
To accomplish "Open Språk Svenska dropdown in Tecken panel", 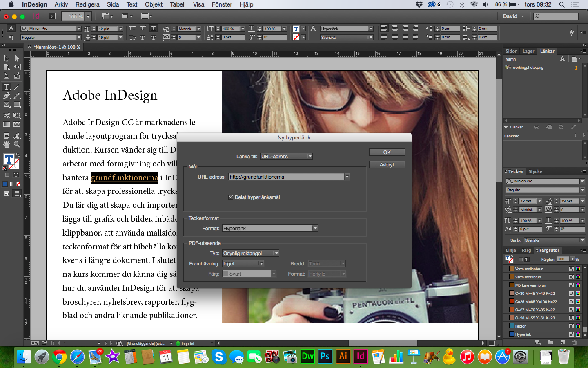I will coord(555,240).
